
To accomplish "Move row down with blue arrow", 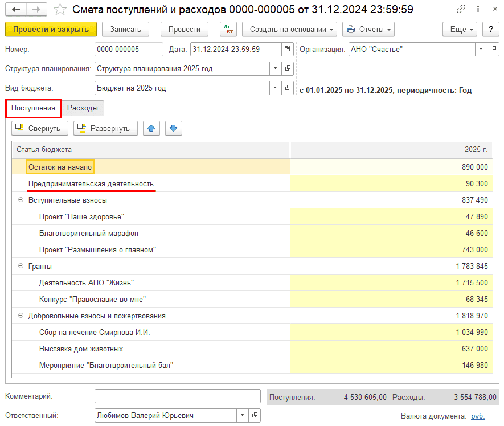I will (x=174, y=128).
